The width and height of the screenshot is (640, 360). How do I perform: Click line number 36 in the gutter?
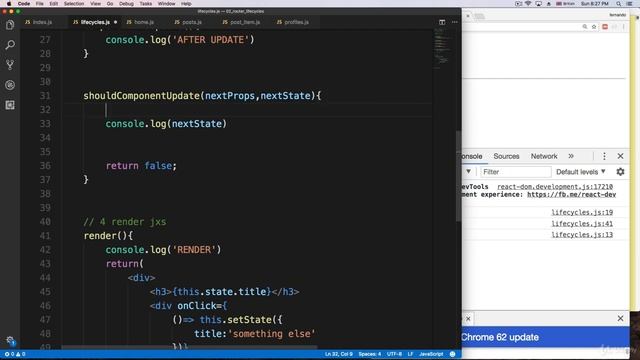coord(45,166)
